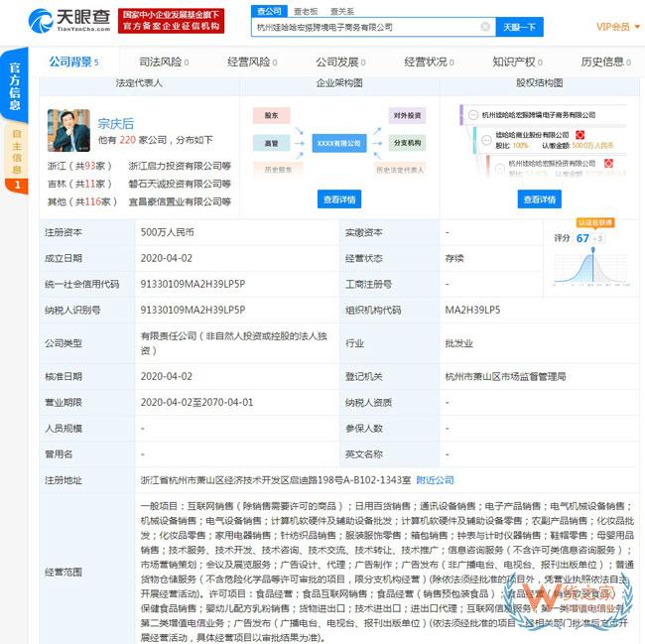Click the score distribution chart marker
The height and width of the screenshot is (644, 645).
592,250
